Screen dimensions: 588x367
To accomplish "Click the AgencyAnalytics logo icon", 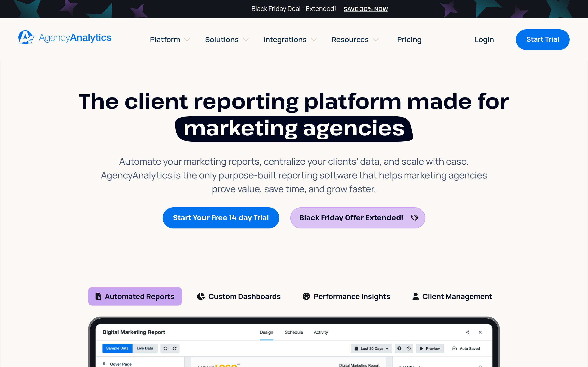I will [26, 38].
